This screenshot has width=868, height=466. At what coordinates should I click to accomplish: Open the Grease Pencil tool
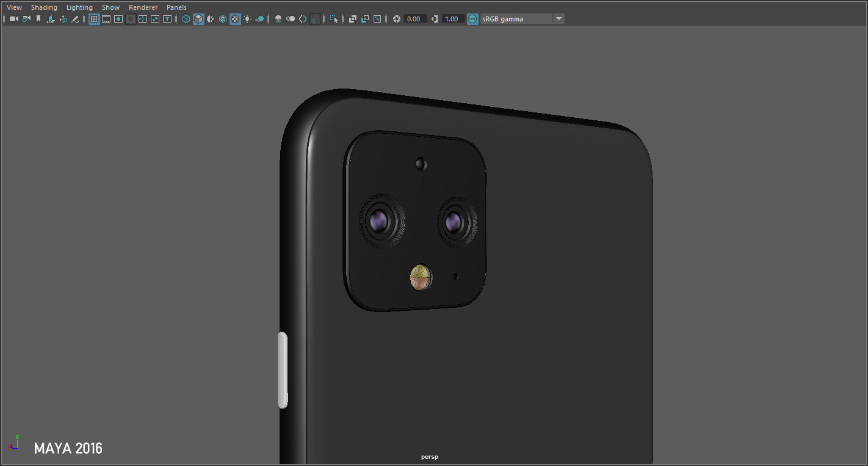pos(75,18)
